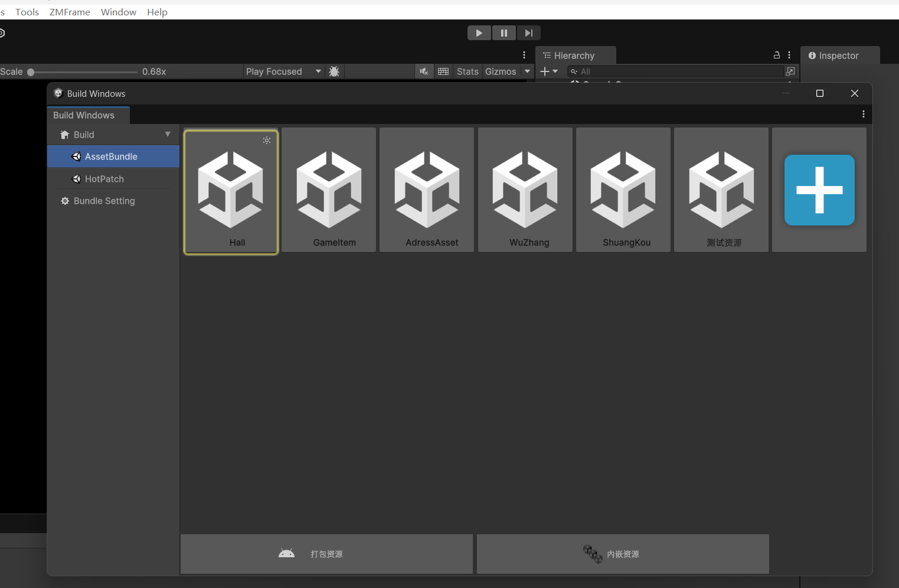Viewport: 899px width, 588px height.
Task: Open the Play Focused dropdown
Action: (x=283, y=71)
